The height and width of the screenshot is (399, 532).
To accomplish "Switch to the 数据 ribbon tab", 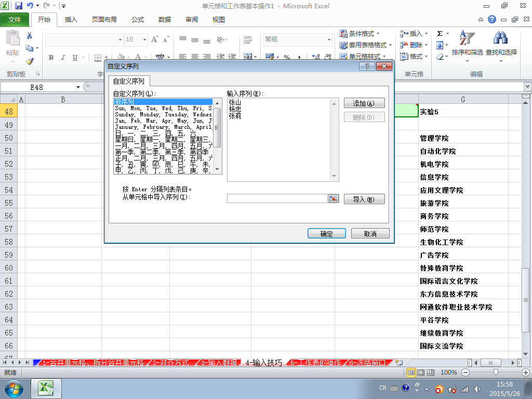I will pos(165,20).
